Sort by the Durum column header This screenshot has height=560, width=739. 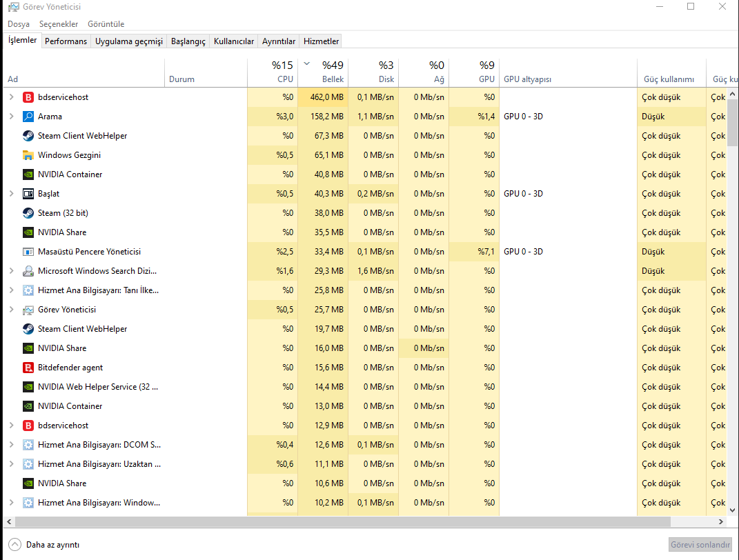point(206,72)
